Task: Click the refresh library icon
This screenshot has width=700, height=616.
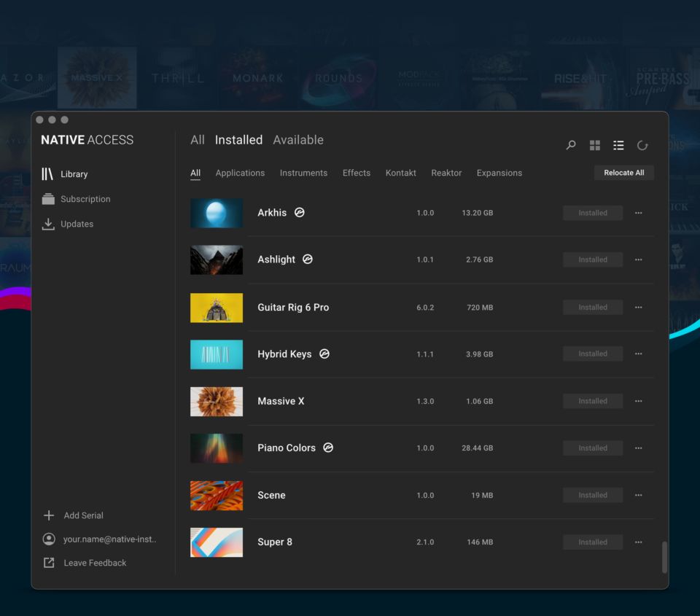Action: point(642,145)
